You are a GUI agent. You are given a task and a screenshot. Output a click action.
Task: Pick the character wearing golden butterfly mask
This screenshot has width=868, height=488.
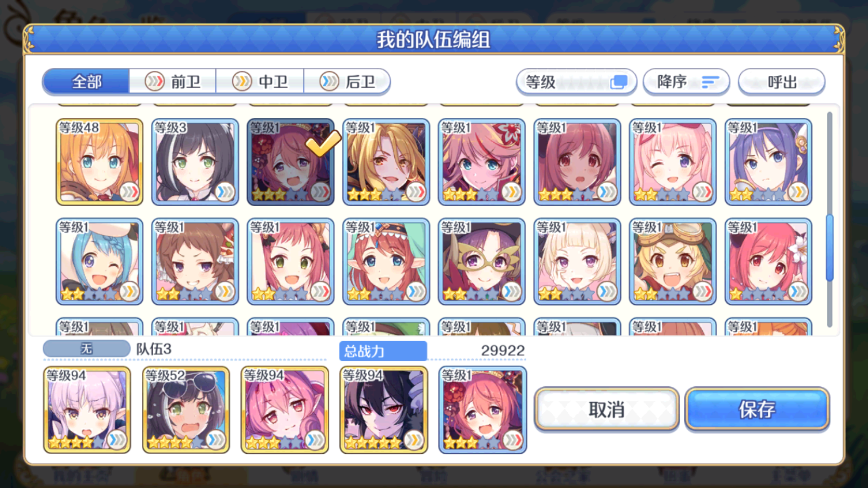click(x=482, y=261)
